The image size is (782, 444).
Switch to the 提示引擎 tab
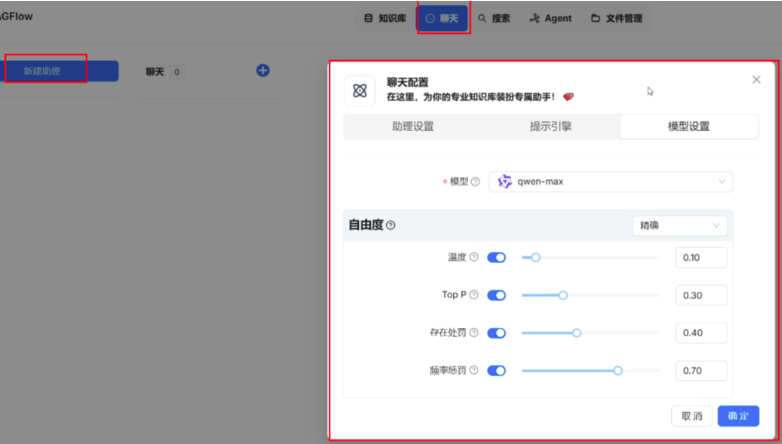pyautogui.click(x=550, y=127)
